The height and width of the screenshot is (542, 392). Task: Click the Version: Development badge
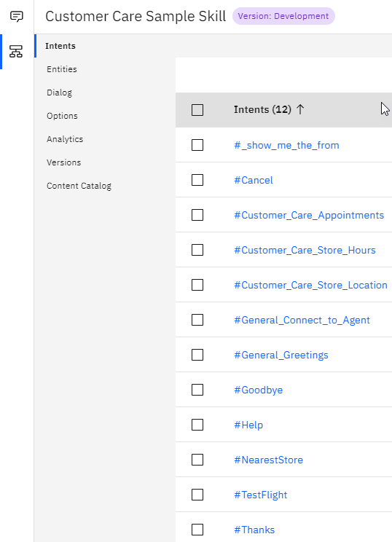coord(283,16)
